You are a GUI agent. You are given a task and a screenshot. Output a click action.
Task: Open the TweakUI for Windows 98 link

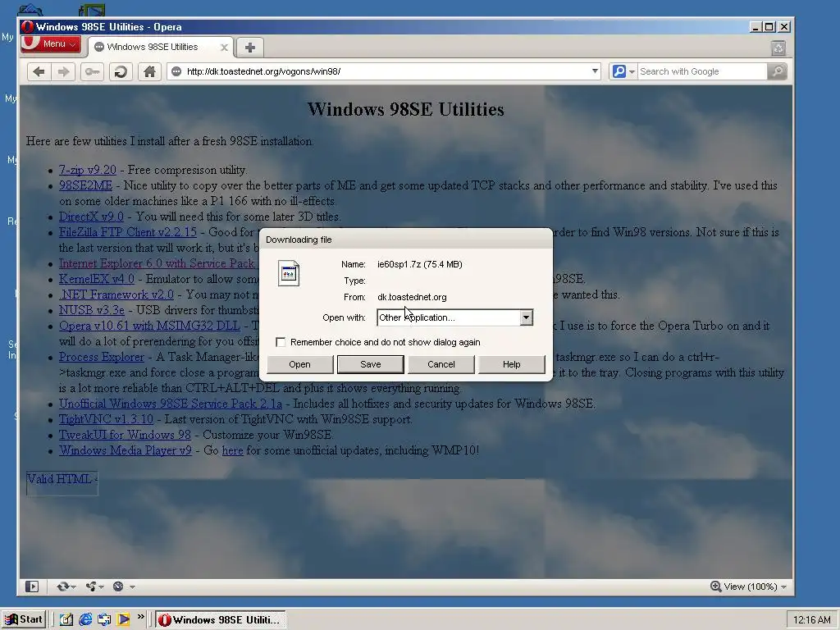click(125, 435)
